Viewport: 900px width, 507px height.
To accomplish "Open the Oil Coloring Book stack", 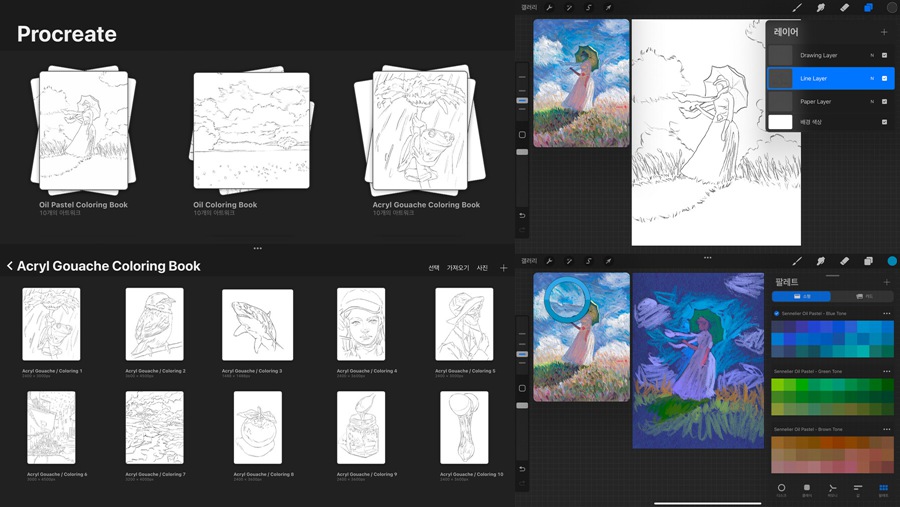I will coord(236,128).
